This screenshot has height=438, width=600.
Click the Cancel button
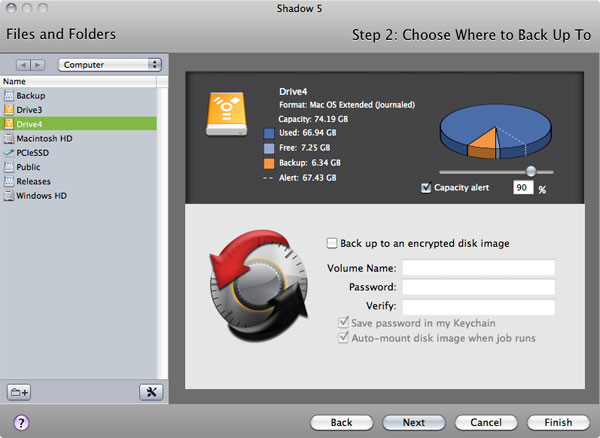486,422
